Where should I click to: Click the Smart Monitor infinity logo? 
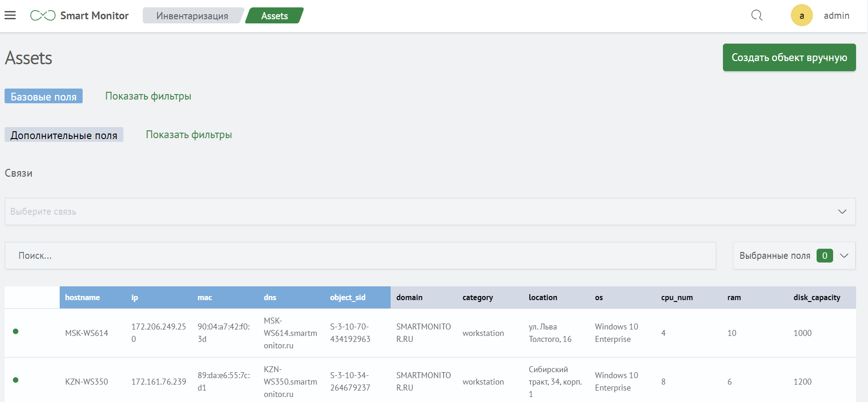43,16
